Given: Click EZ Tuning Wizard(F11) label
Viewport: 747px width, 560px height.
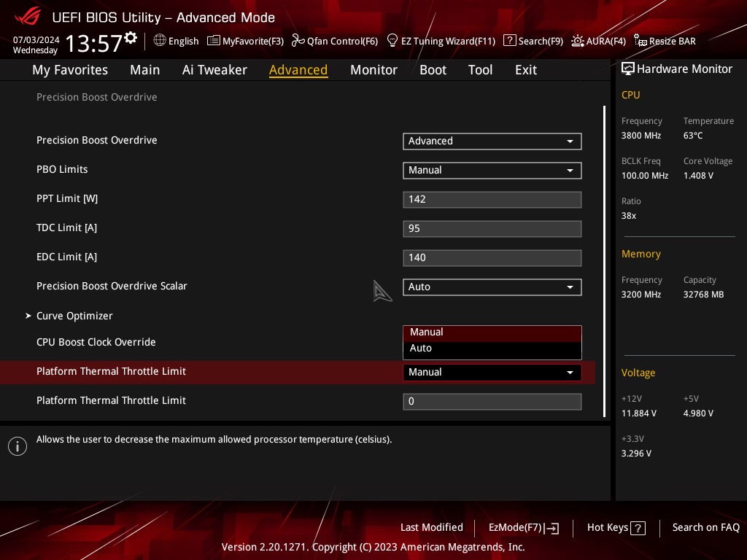Looking at the screenshot, I should click(x=449, y=42).
